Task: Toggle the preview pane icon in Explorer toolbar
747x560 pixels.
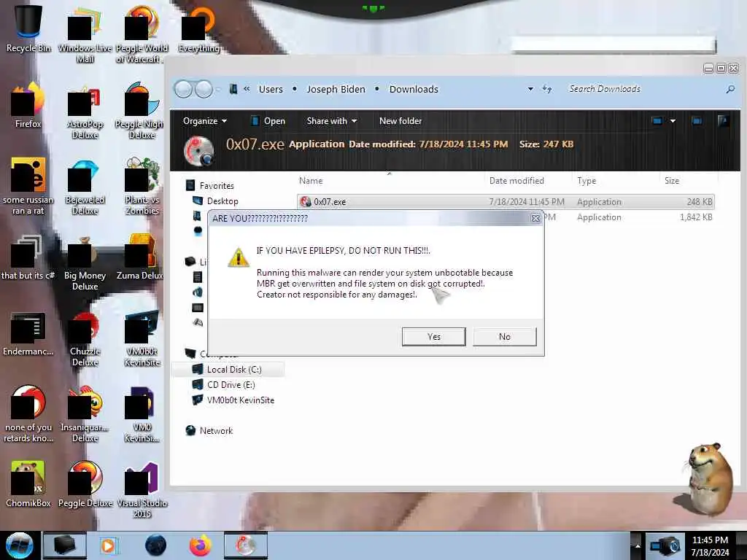Action: (x=697, y=121)
